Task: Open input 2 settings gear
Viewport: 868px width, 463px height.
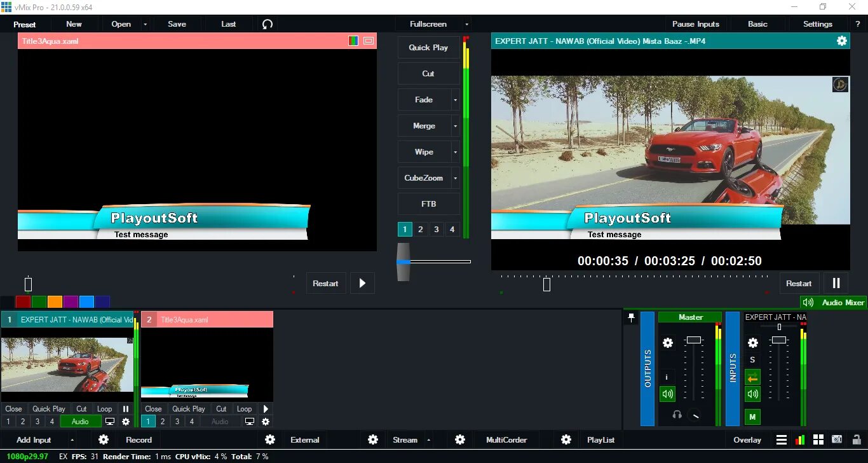Action: (266, 421)
